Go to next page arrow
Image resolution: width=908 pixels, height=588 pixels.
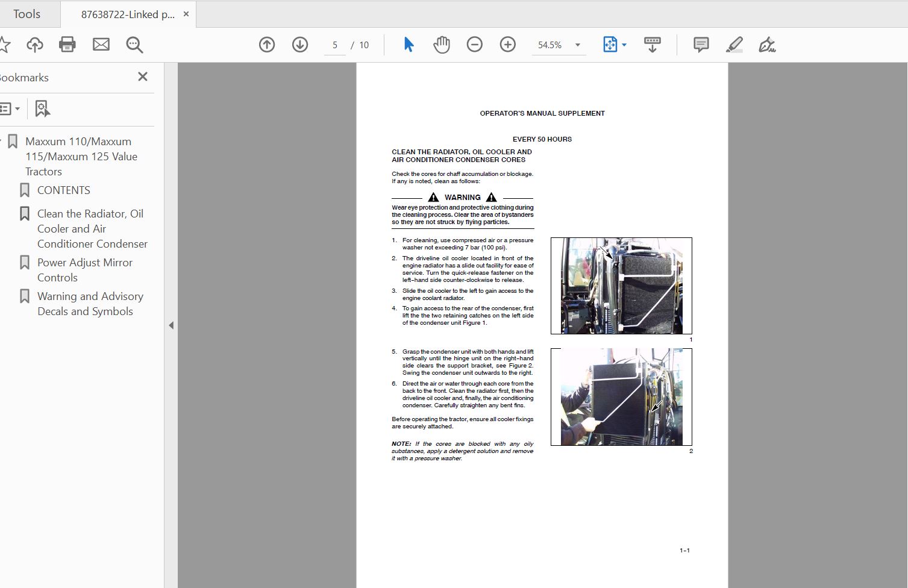pos(300,45)
